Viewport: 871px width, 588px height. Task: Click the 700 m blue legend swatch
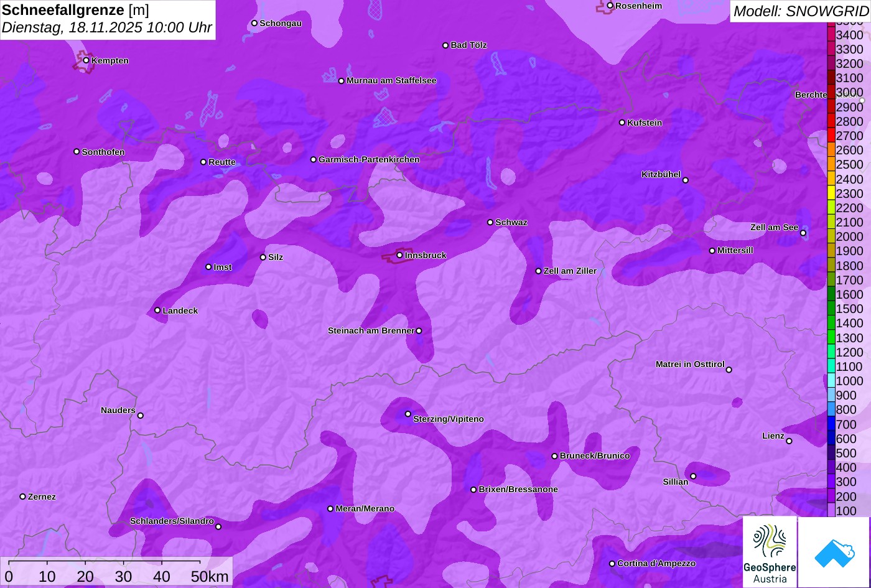[x=831, y=424]
